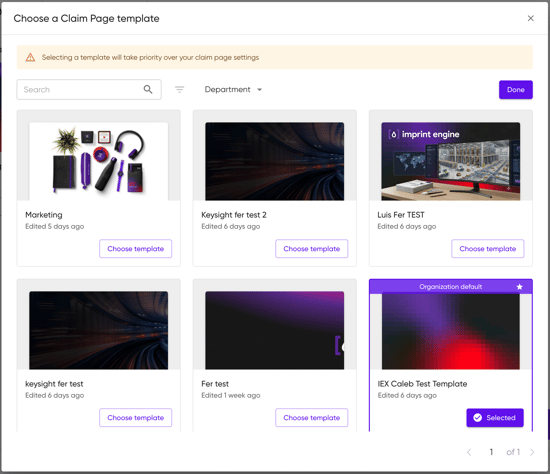Expand the Department dropdown
Screen dimensions: 550x474
(x=233, y=89)
